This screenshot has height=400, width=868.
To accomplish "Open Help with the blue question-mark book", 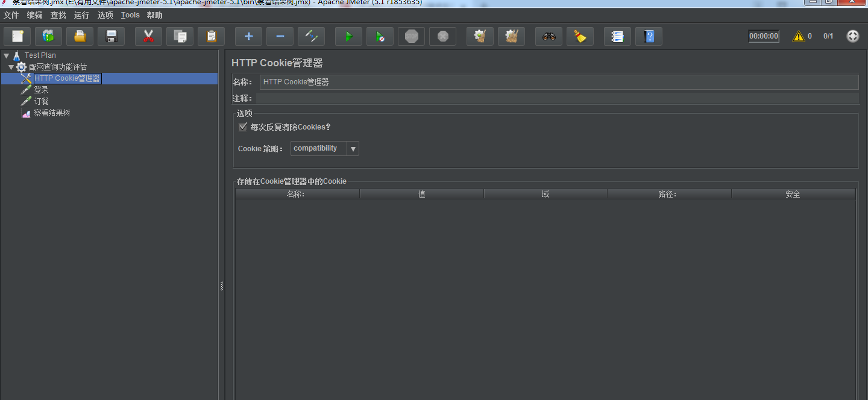I will click(649, 36).
